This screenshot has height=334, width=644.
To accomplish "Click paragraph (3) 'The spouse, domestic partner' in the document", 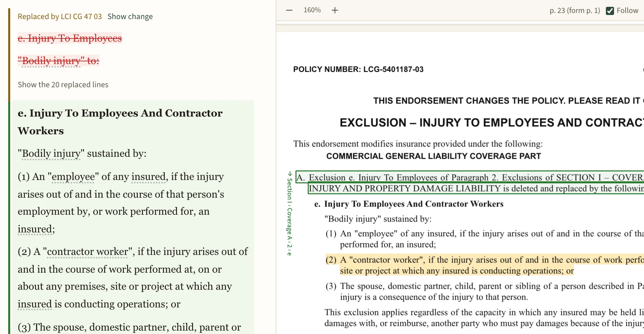I will (485, 291).
